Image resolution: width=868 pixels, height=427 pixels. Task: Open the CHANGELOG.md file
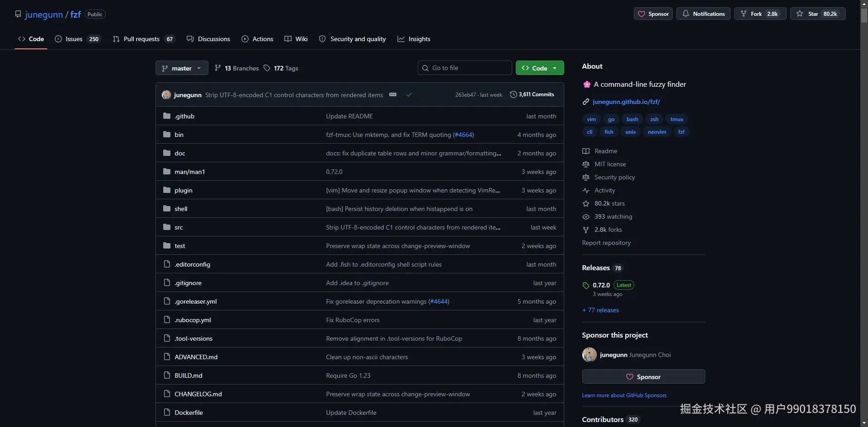(x=198, y=394)
